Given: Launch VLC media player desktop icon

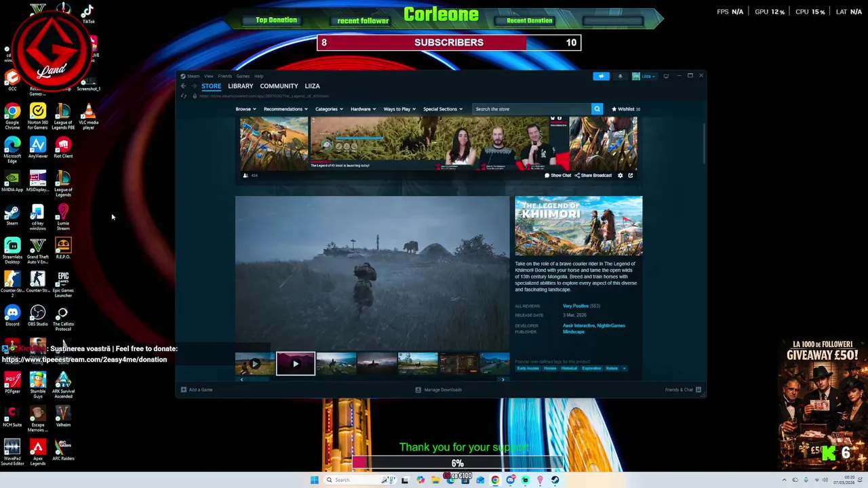Looking at the screenshot, I should 88,115.
